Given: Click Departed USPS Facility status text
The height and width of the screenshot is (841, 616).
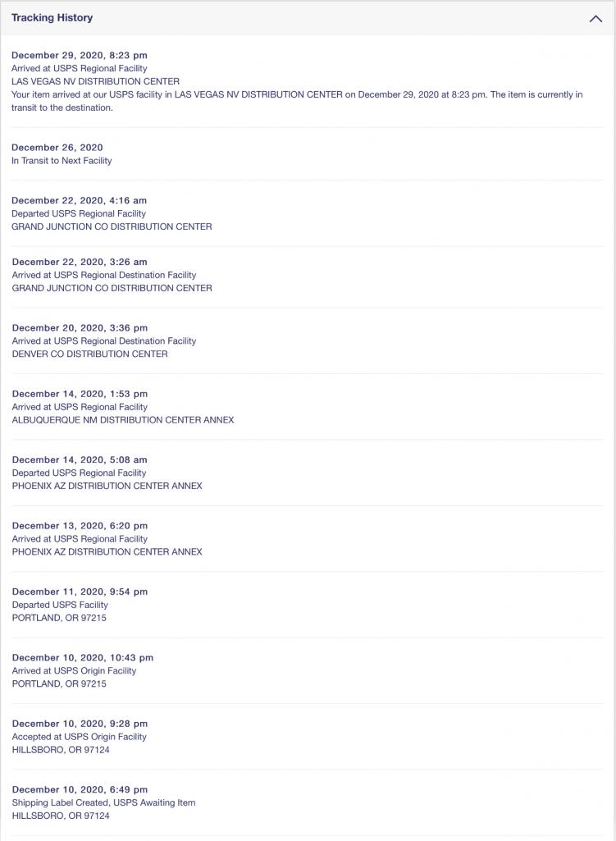Looking at the screenshot, I should (60, 605).
